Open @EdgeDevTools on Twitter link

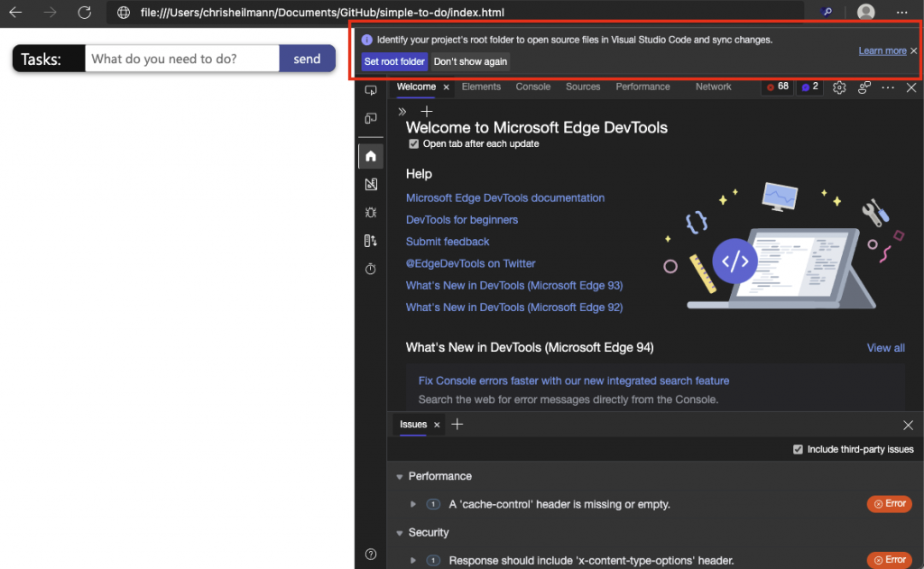tap(470, 263)
